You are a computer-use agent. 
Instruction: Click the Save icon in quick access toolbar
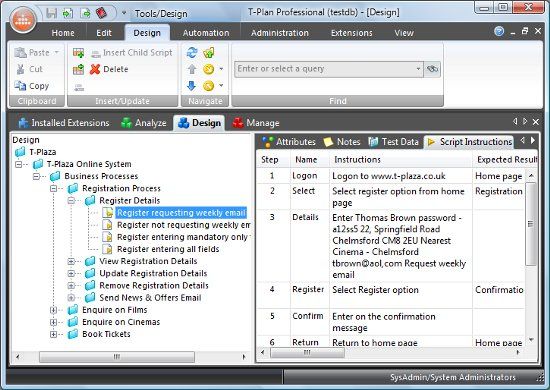pyautogui.click(x=52, y=13)
